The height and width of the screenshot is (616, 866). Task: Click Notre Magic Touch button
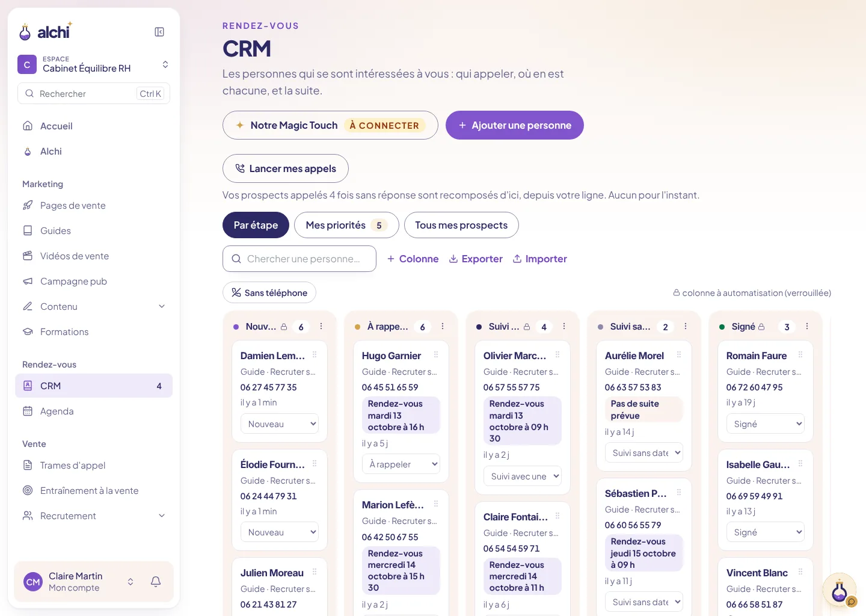(330, 125)
